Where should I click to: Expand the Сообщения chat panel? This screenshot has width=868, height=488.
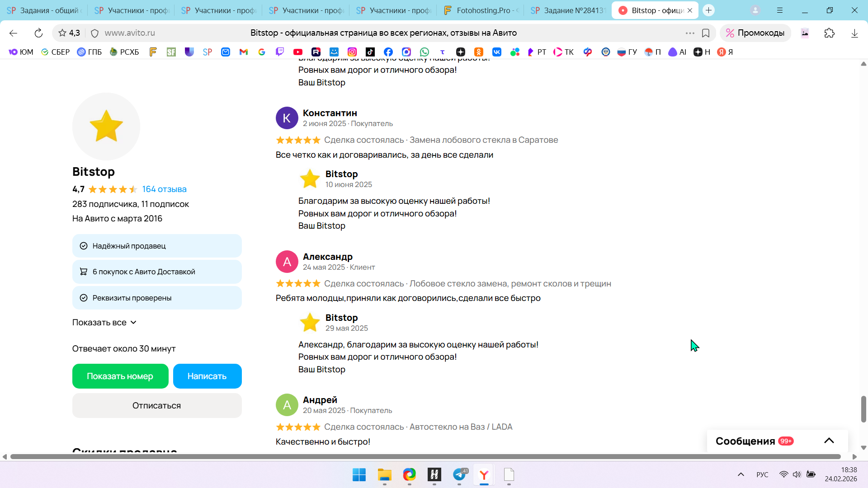(829, 441)
